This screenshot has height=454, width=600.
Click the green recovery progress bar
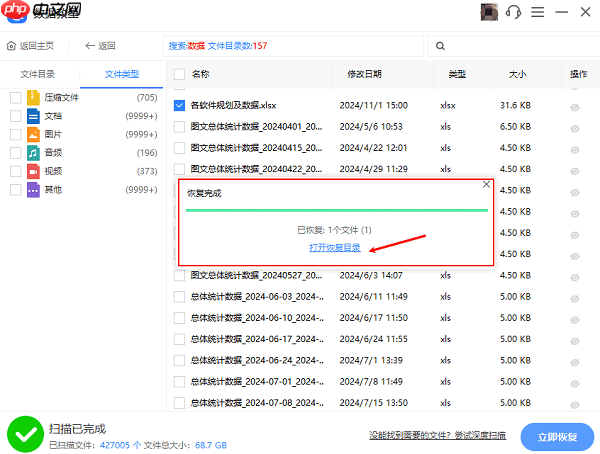pos(337,210)
